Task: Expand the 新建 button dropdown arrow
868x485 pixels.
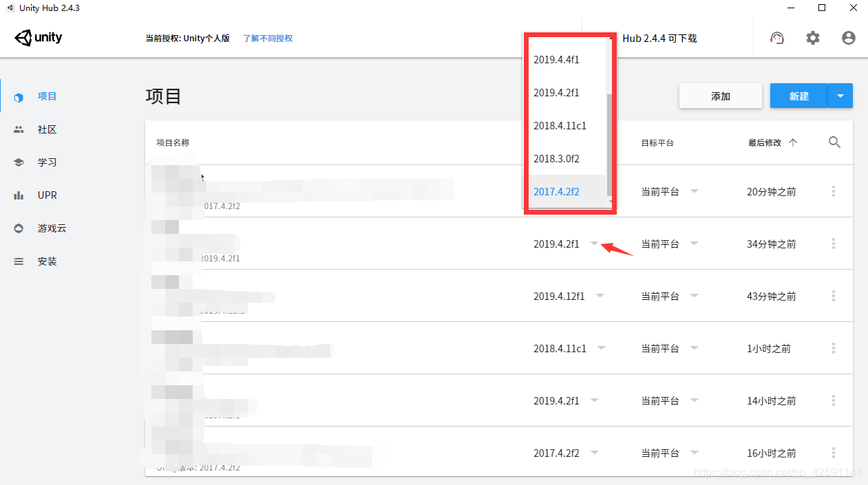Action: coord(840,96)
